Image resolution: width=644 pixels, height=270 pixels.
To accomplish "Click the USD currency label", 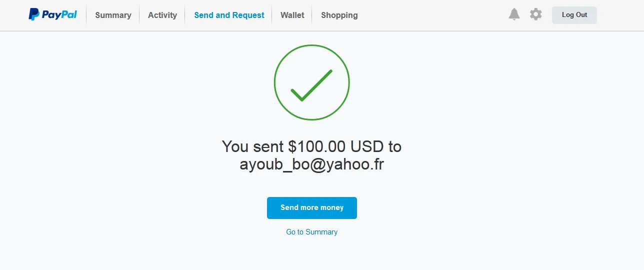I will pos(367,146).
